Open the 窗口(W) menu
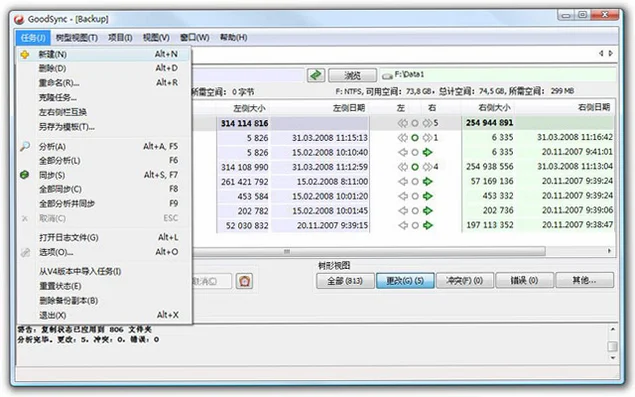Viewport: 635px width, 397px height. (195, 38)
